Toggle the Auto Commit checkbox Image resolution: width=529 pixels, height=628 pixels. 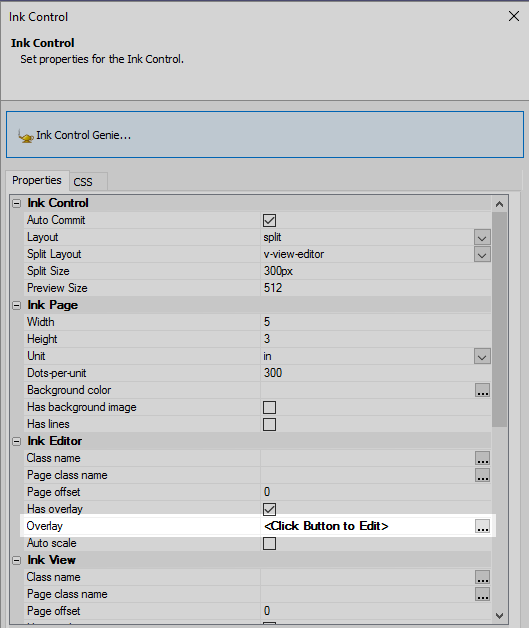[270, 220]
